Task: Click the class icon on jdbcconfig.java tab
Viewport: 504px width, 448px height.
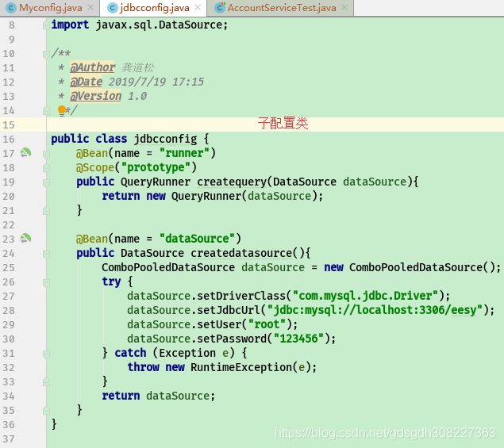Action: [112, 8]
